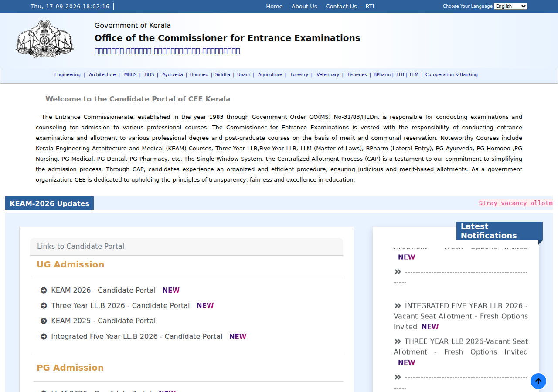
Task: Click the arrow bullet beside Three Year LL.B 2026
Action: point(44,306)
